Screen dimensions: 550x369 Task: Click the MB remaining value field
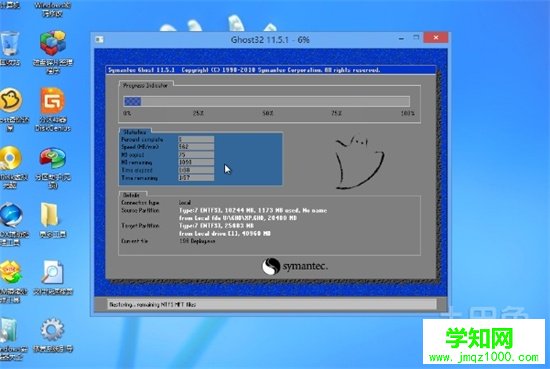pos(196,162)
